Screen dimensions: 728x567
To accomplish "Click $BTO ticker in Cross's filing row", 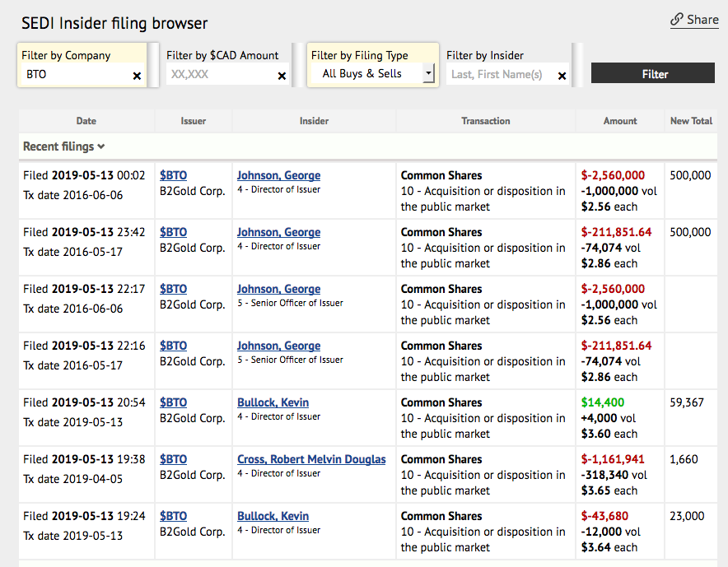I will tap(173, 459).
